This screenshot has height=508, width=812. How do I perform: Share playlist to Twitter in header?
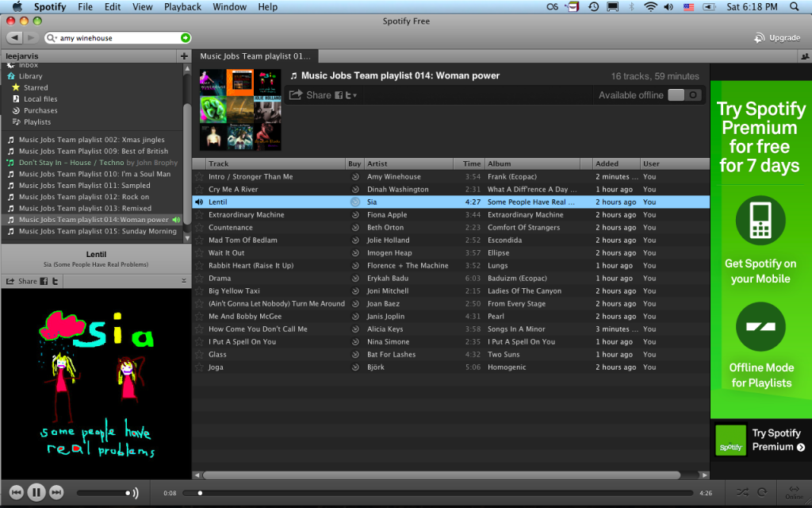pos(349,95)
